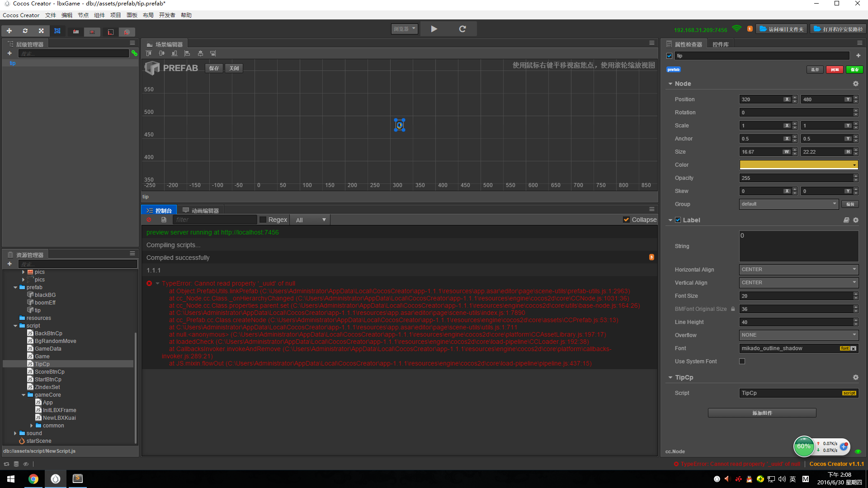Viewport: 868px width, 488px height.
Task: Select the Rect transform tool
Action: click(x=57, y=31)
